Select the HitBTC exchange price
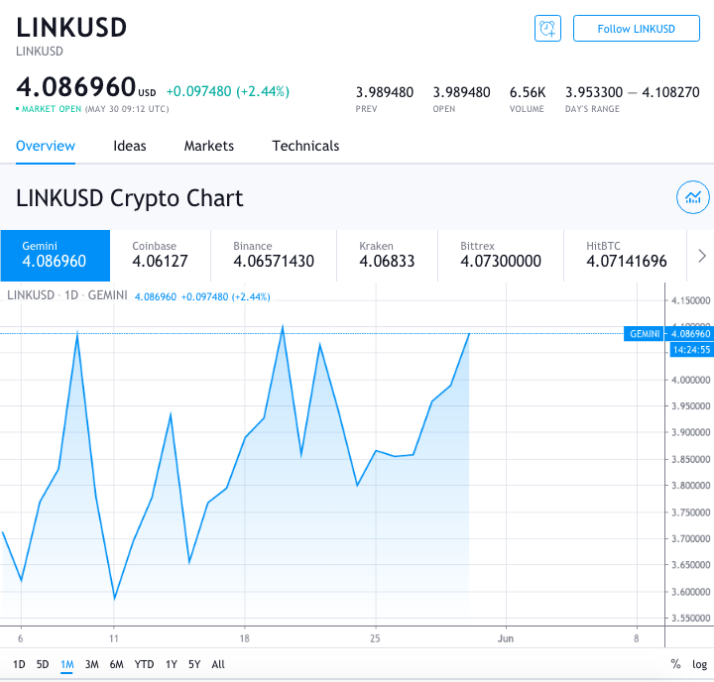This screenshot has height=682, width=714. coord(626,255)
